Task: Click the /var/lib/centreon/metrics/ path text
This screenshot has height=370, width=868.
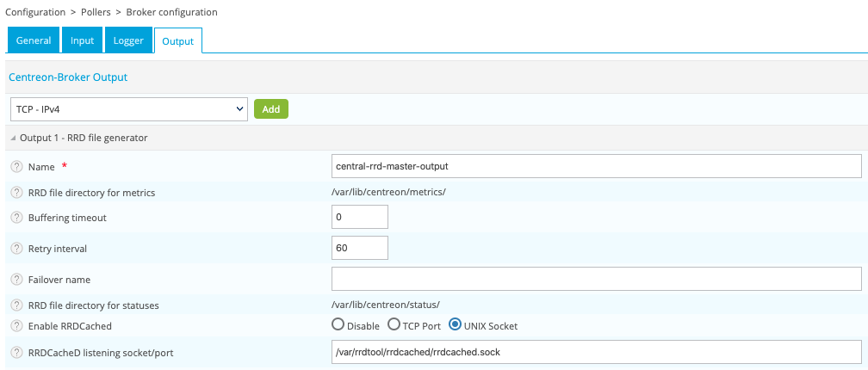Action: (388, 193)
